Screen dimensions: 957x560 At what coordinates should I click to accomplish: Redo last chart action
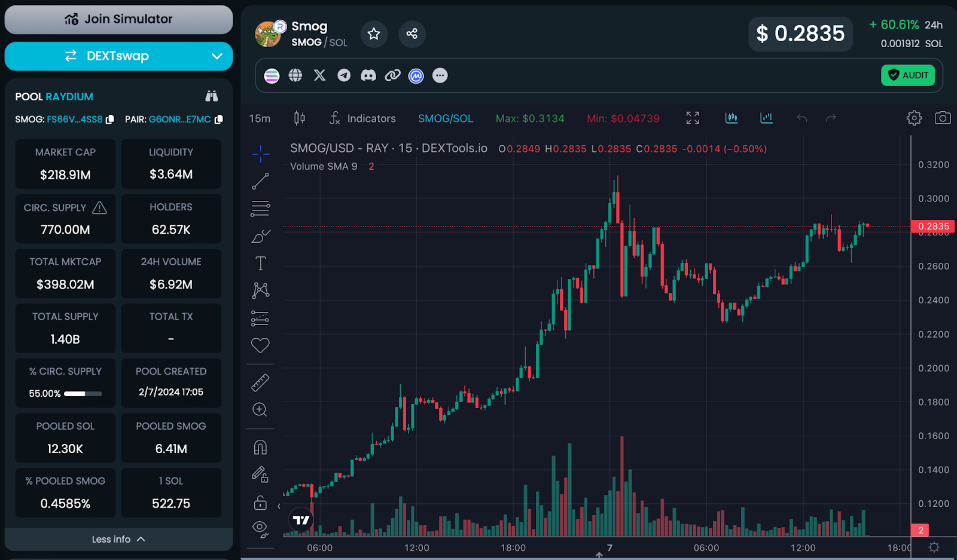coord(831,118)
